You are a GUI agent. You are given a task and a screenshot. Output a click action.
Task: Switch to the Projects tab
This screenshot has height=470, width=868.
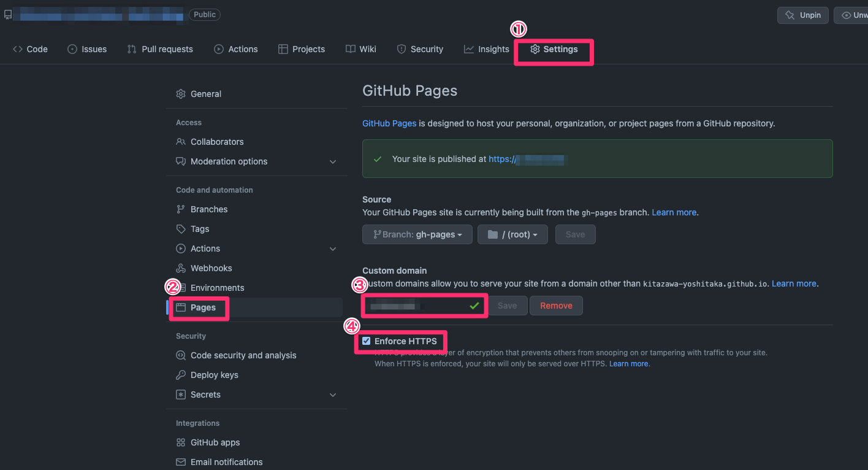tap(302, 49)
